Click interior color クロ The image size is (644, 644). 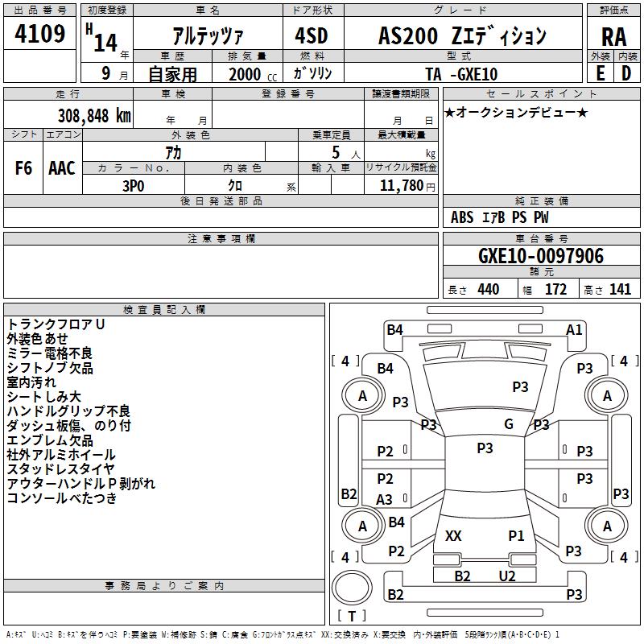click(x=235, y=186)
